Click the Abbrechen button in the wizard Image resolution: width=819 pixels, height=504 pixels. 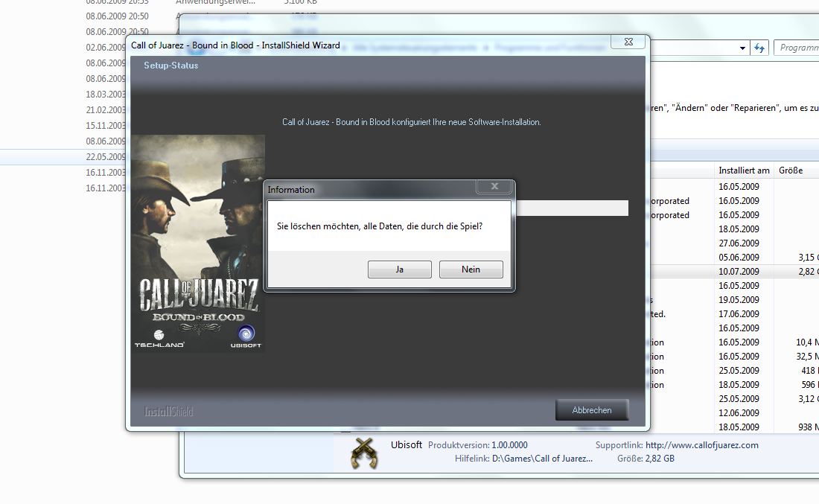592,410
